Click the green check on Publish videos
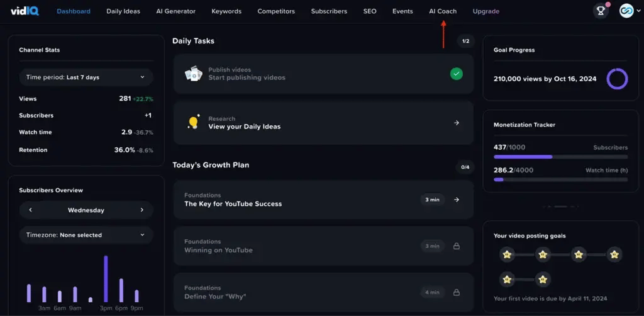 (x=457, y=74)
